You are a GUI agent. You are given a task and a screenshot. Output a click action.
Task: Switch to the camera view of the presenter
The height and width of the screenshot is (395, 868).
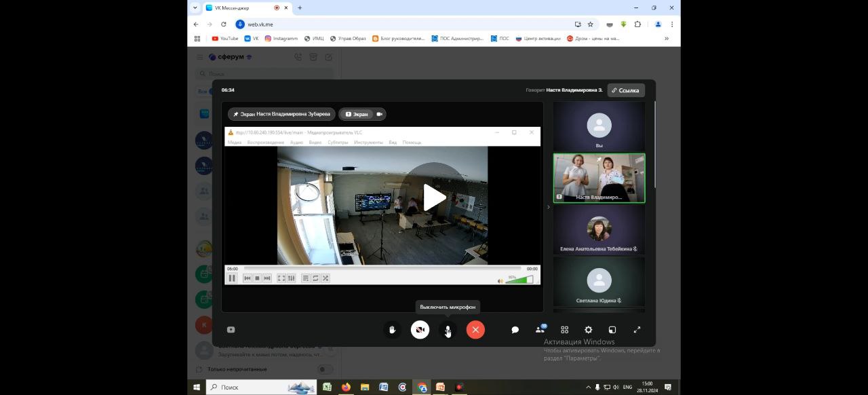(x=380, y=114)
